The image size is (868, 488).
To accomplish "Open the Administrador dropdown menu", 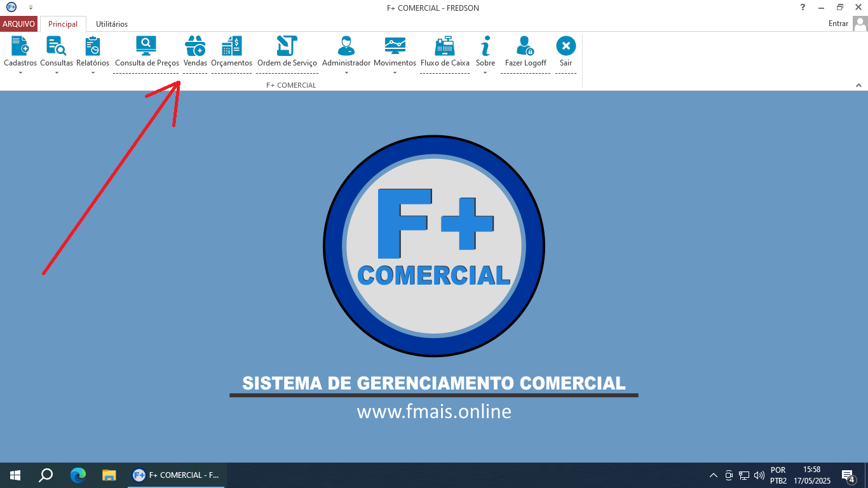I will click(x=346, y=74).
